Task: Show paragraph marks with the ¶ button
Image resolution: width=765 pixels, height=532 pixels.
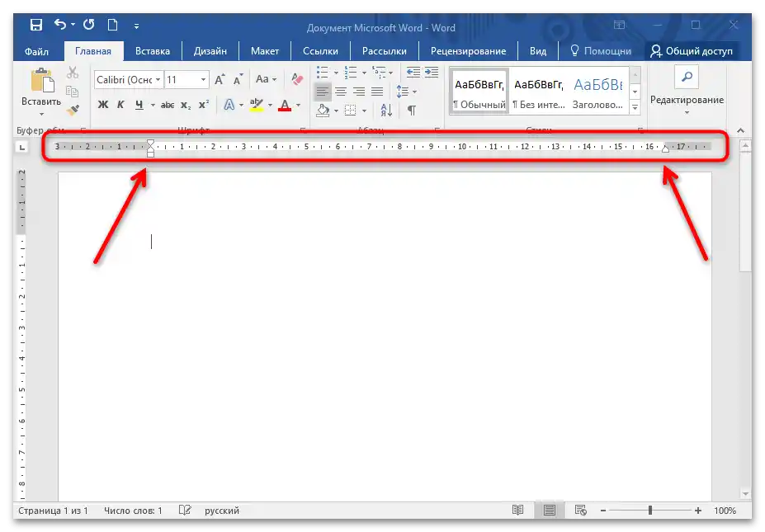Action: coord(412,111)
